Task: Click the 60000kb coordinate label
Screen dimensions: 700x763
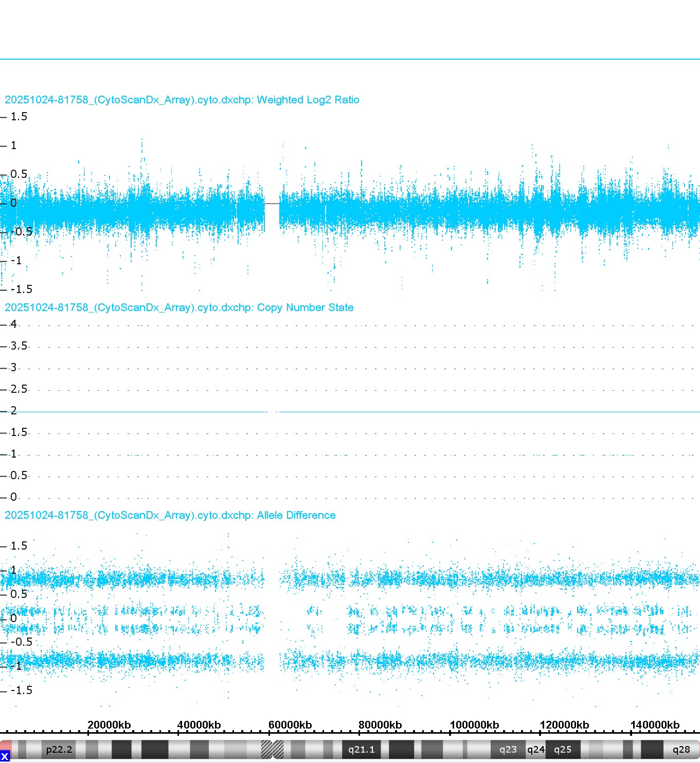Action: point(290,725)
